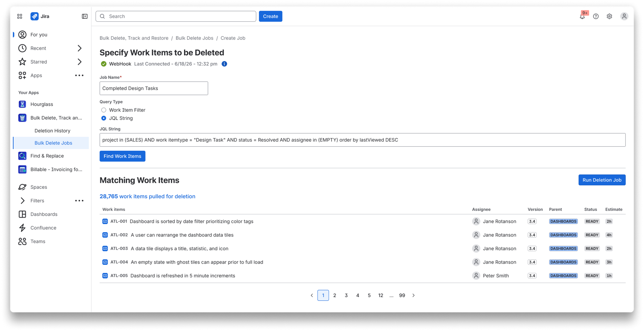Select the JQL String radio button

tap(104, 118)
